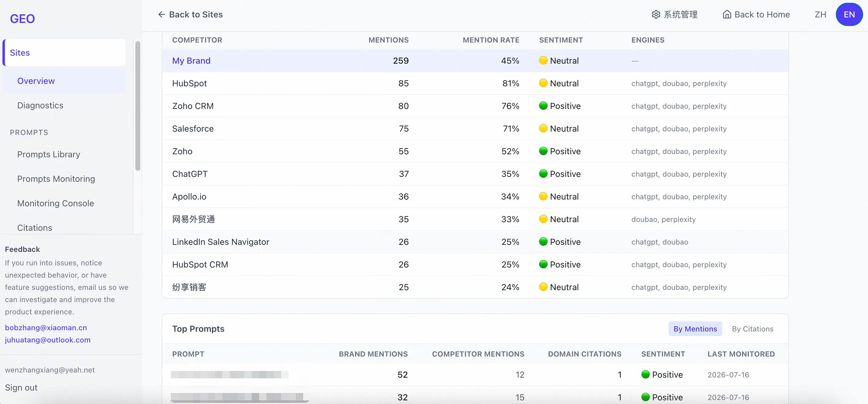Image resolution: width=868 pixels, height=404 pixels.
Task: Switch language to EN
Action: point(849,14)
